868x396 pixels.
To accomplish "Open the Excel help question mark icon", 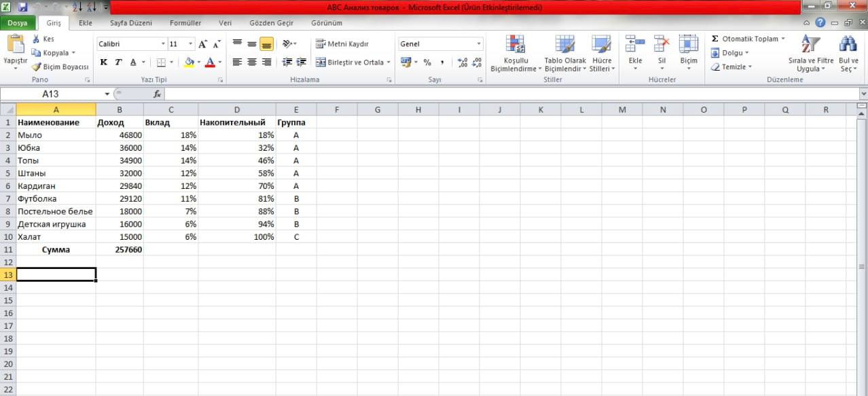I will [820, 22].
